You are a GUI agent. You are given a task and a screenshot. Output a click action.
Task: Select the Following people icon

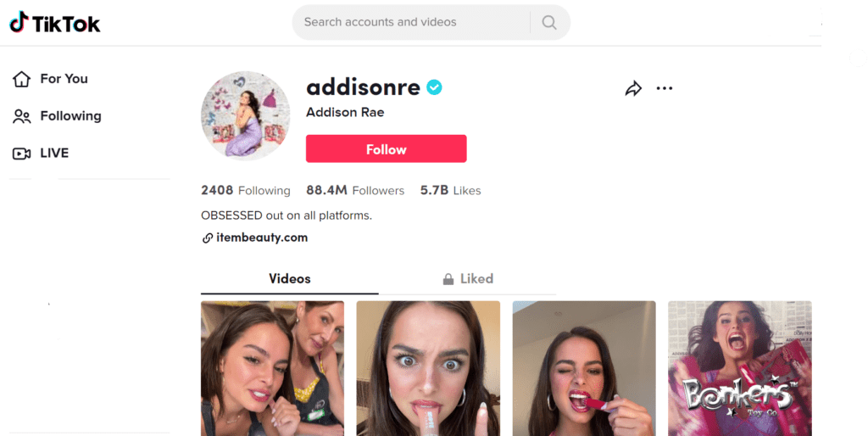pos(21,116)
